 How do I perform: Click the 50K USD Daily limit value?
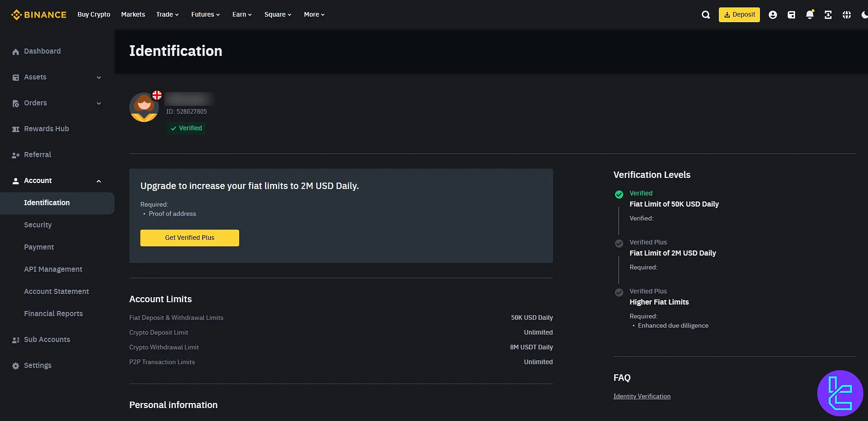coord(532,318)
